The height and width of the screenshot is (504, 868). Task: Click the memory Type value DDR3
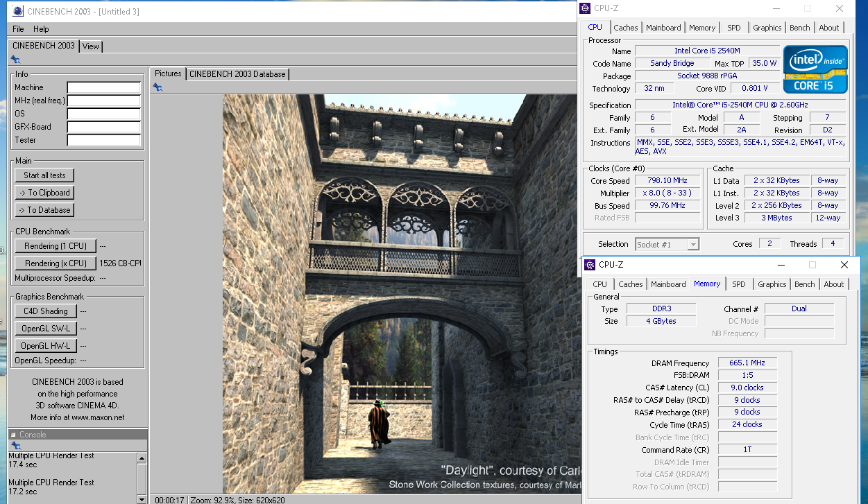pos(661,309)
